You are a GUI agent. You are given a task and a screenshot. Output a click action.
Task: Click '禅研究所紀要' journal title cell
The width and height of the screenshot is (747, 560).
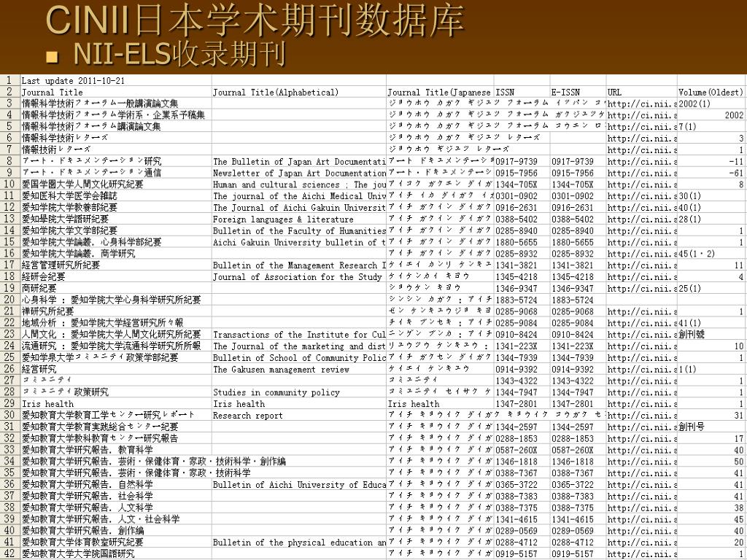click(x=116, y=311)
